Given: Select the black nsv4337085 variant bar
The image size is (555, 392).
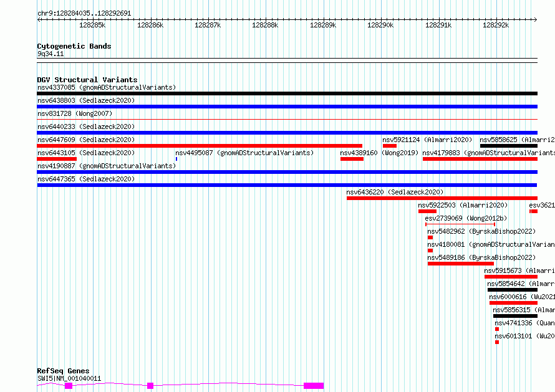Looking at the screenshot, I should 287,93.
